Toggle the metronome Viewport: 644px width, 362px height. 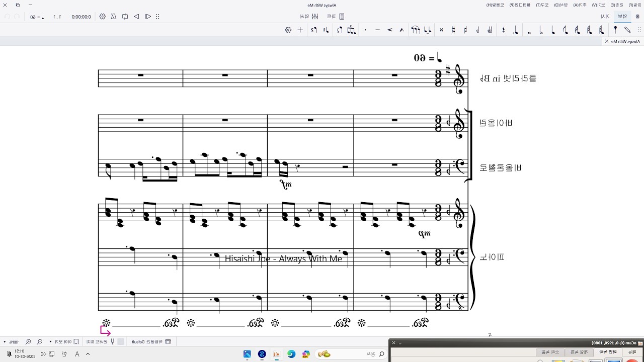(114, 17)
